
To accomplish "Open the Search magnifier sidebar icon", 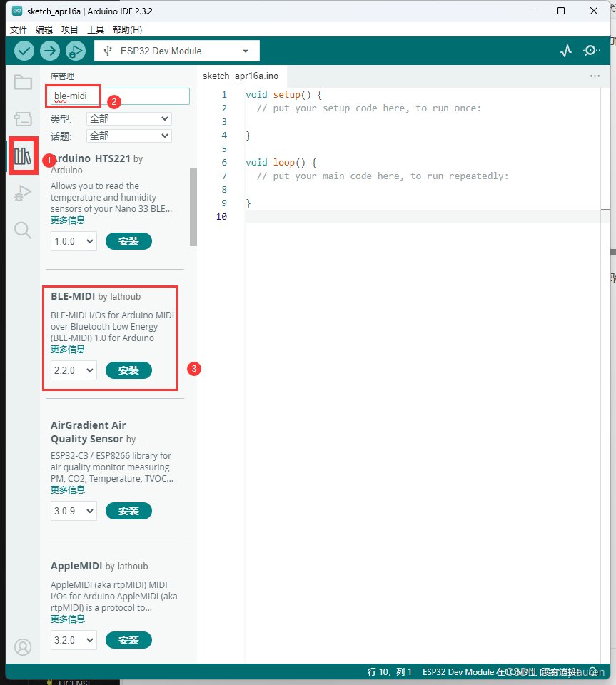I will [23, 230].
